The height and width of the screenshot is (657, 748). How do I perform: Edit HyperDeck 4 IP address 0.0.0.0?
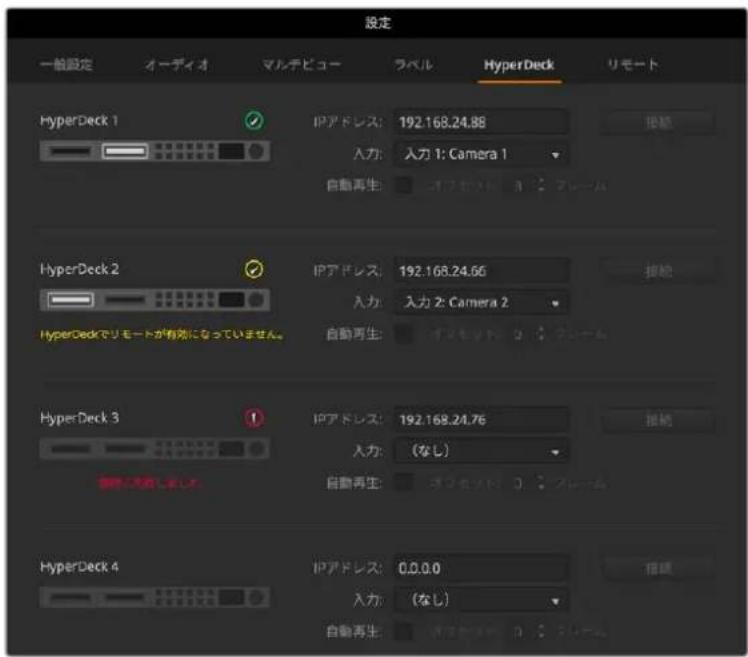(481, 568)
